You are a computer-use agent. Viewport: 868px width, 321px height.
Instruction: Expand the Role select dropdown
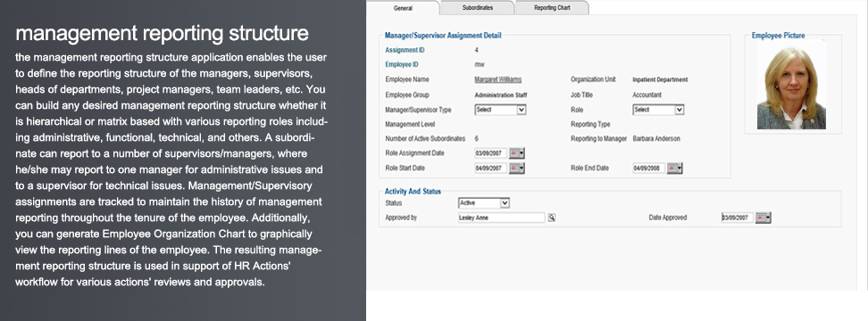pyautogui.click(x=658, y=110)
